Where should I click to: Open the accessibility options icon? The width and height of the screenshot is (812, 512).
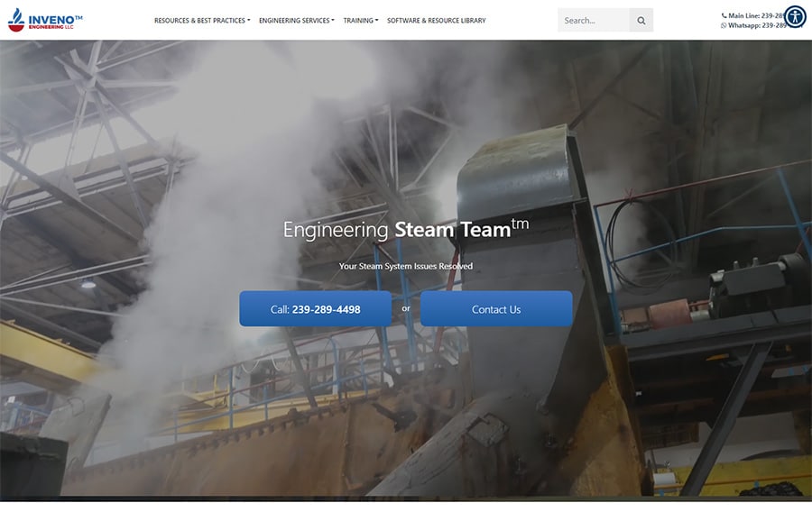[795, 16]
